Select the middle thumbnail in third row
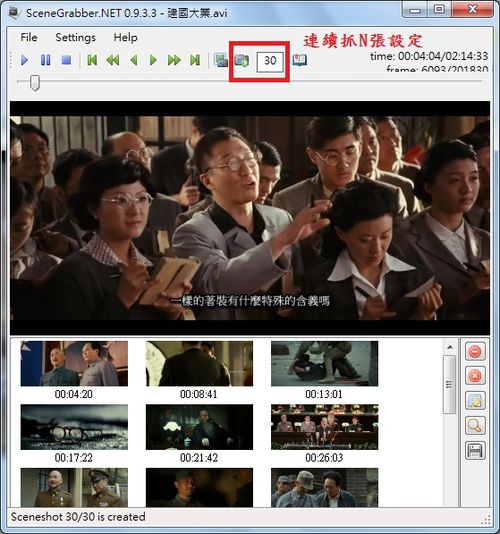The width and height of the screenshot is (500, 534). tap(199, 487)
